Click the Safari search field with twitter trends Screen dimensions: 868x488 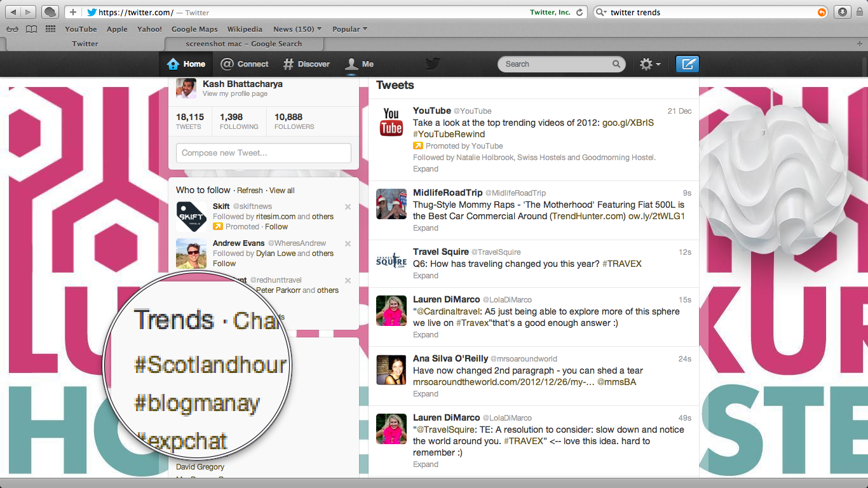pos(712,12)
